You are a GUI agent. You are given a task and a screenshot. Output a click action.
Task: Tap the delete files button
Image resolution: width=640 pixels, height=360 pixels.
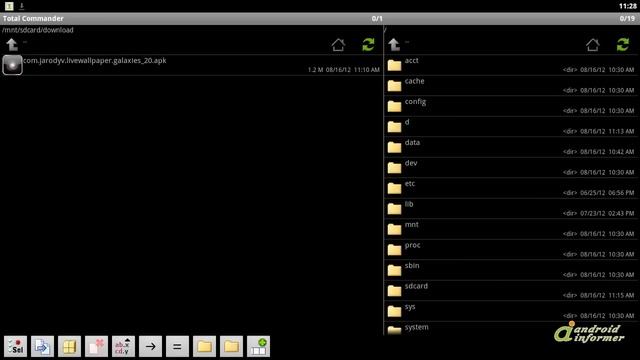click(96, 347)
